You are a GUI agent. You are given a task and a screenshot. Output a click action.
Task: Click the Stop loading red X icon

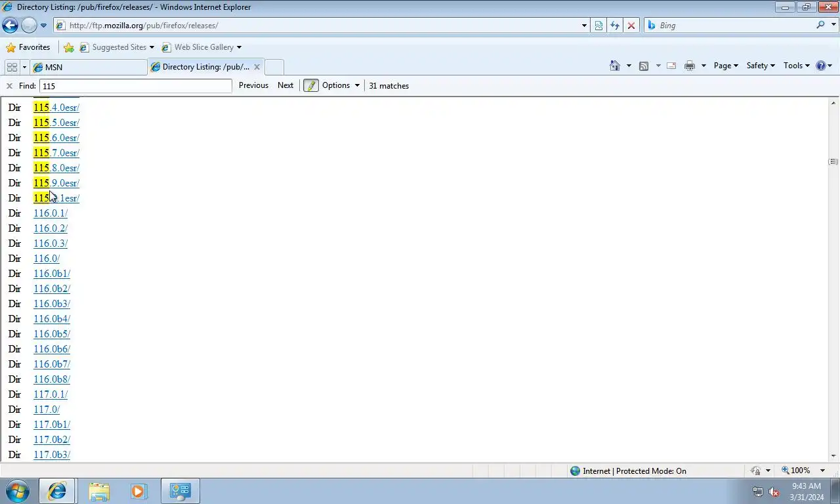631,26
